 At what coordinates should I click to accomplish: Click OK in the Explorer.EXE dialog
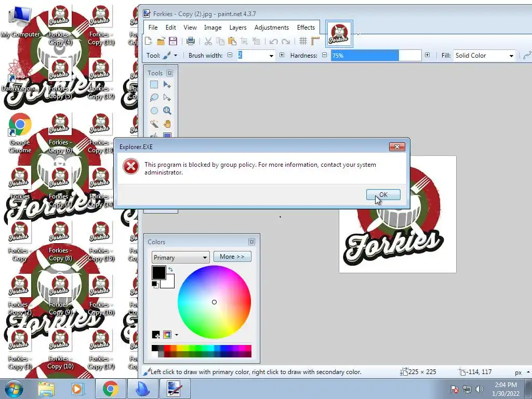click(x=383, y=195)
